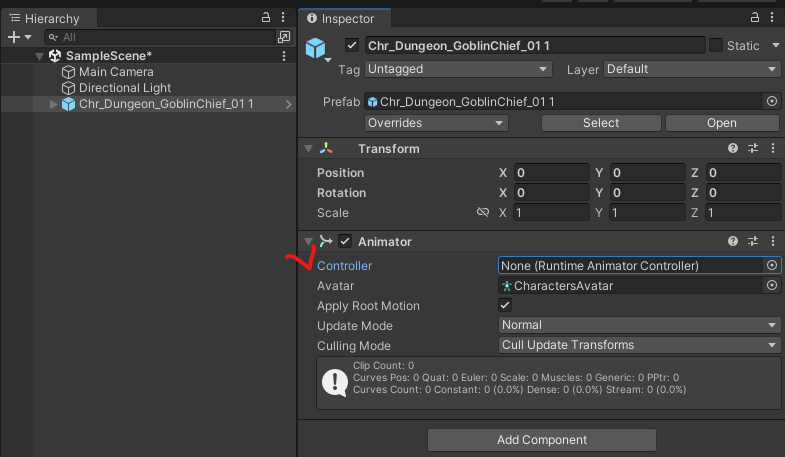This screenshot has height=457, width=785.
Task: Click the Select prefab button
Action: [601, 123]
